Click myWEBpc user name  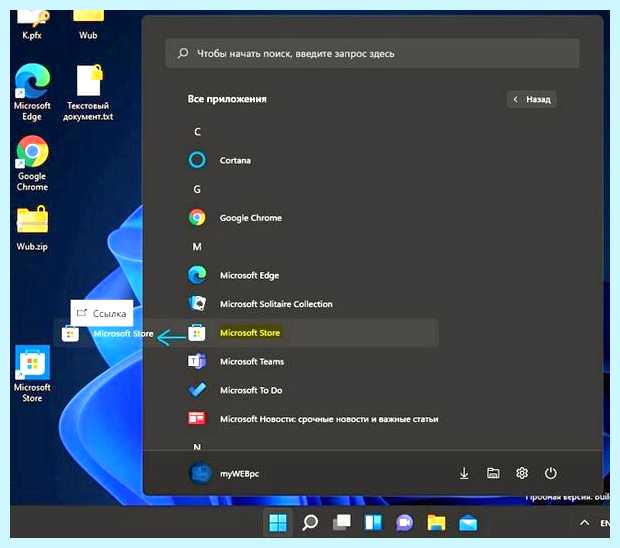pyautogui.click(x=239, y=474)
